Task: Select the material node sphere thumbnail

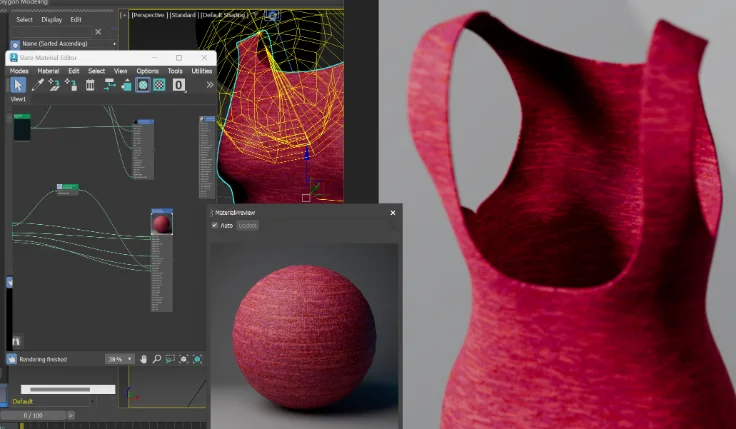Action: [x=162, y=224]
